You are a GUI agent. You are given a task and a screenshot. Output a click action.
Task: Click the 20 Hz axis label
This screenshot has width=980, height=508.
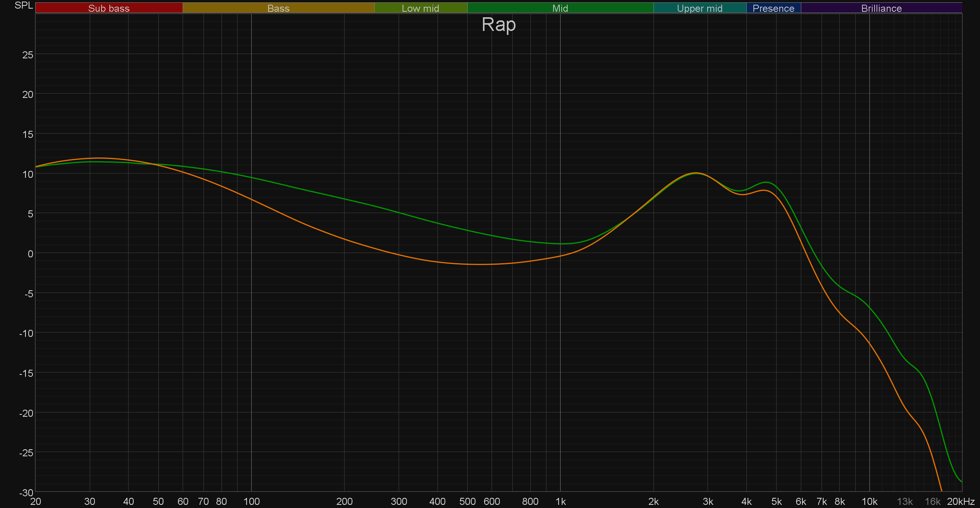pyautogui.click(x=35, y=502)
